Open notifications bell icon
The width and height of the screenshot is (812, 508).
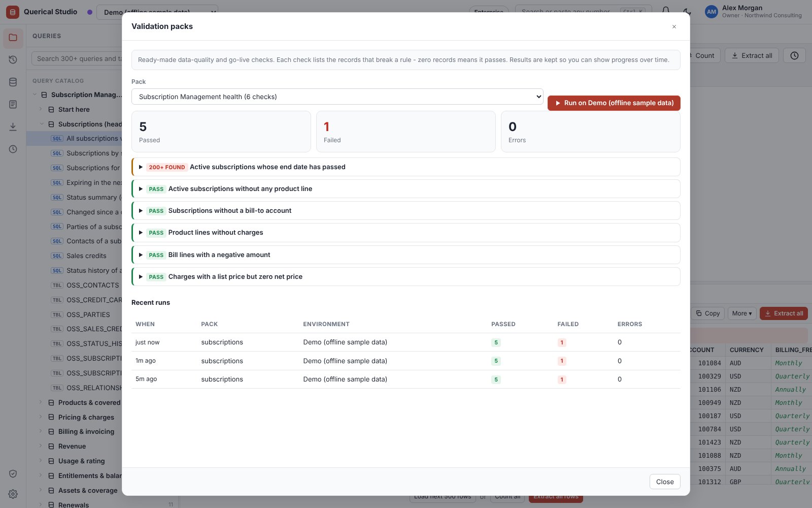tap(666, 11)
